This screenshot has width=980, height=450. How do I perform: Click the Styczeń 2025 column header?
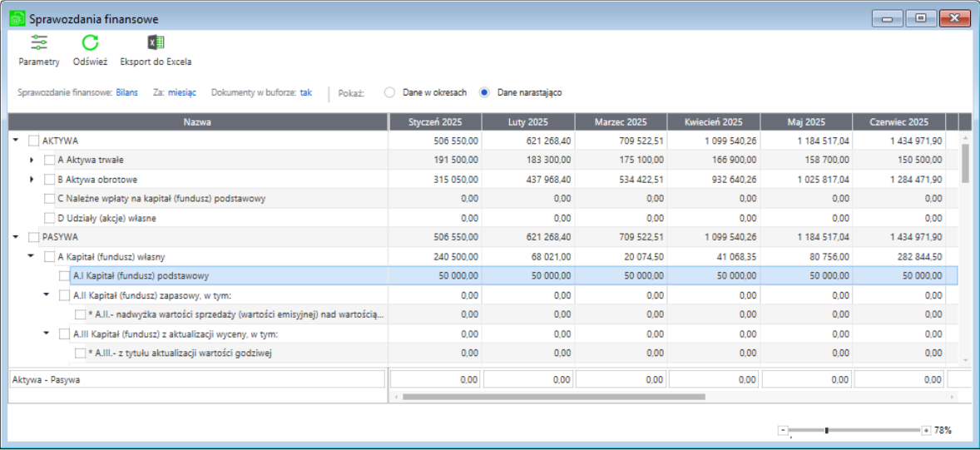tap(435, 122)
